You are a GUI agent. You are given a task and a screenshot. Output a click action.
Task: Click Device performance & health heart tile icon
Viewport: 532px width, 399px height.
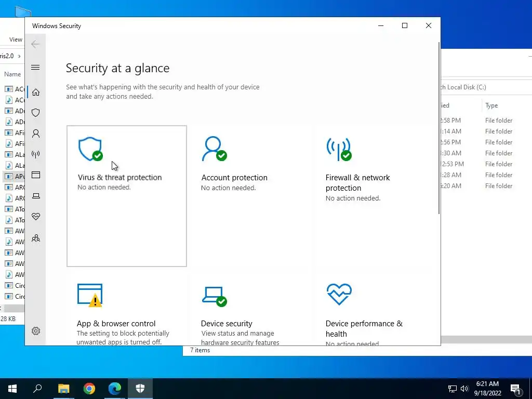pos(339,294)
